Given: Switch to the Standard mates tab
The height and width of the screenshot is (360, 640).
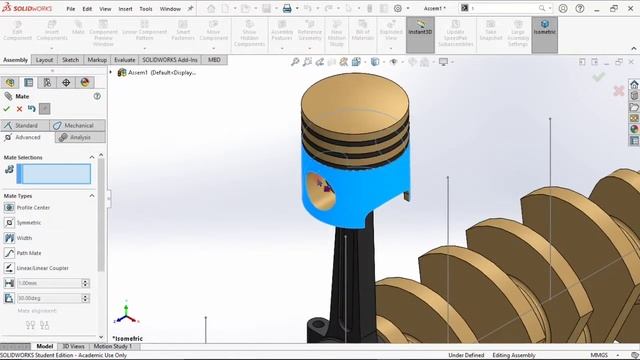Looking at the screenshot, I should [x=25, y=126].
